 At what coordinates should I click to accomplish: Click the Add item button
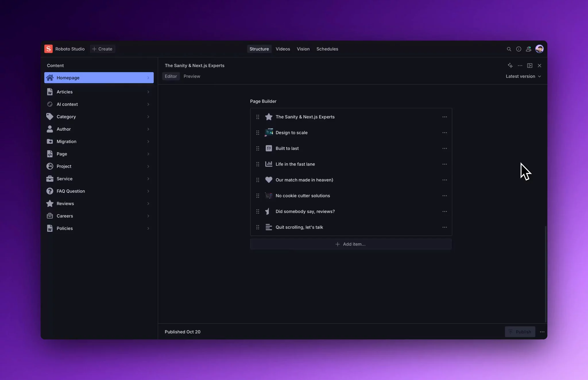pos(351,244)
